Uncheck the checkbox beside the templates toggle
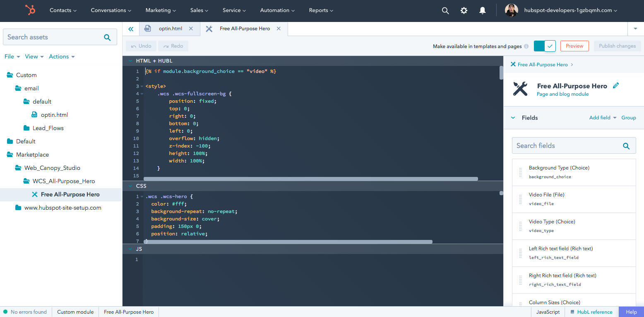644x317 pixels. pyautogui.click(x=549, y=46)
